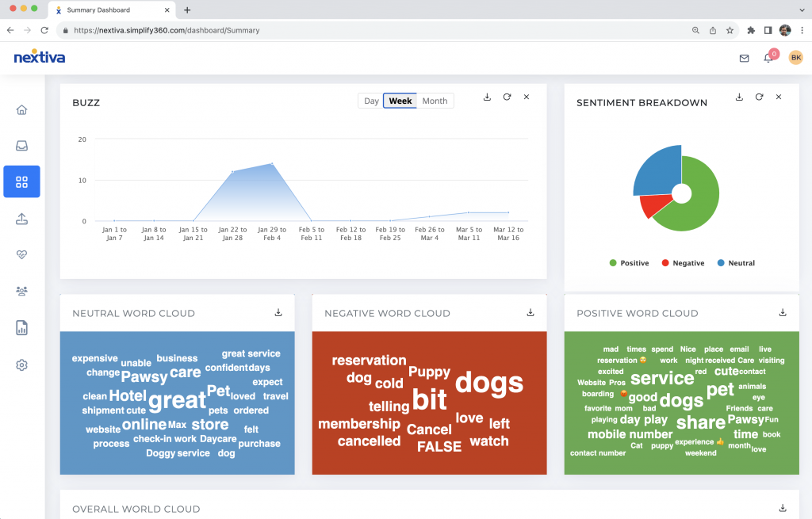Click the notification bell icon
Screen dimensions: 812x519
768,58
